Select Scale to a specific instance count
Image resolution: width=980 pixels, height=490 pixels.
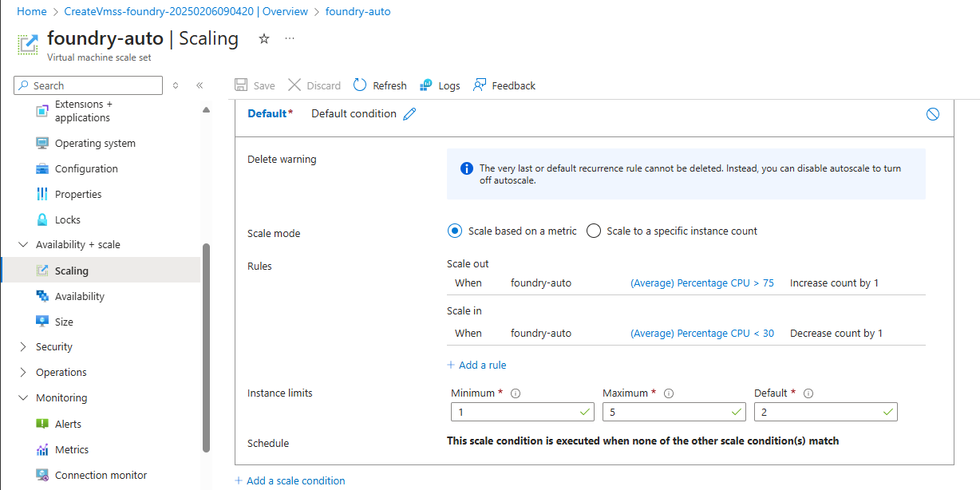(x=594, y=231)
